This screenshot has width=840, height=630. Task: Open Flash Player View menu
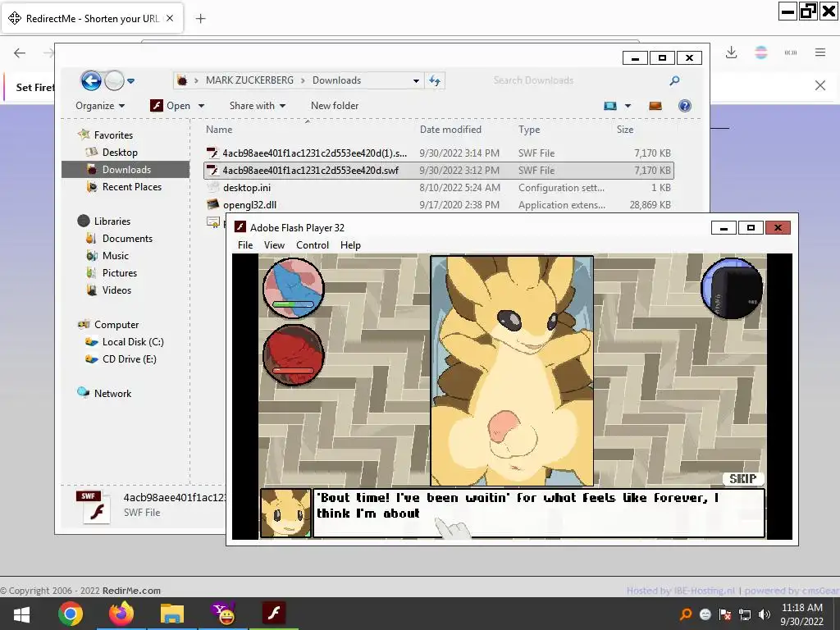click(274, 244)
